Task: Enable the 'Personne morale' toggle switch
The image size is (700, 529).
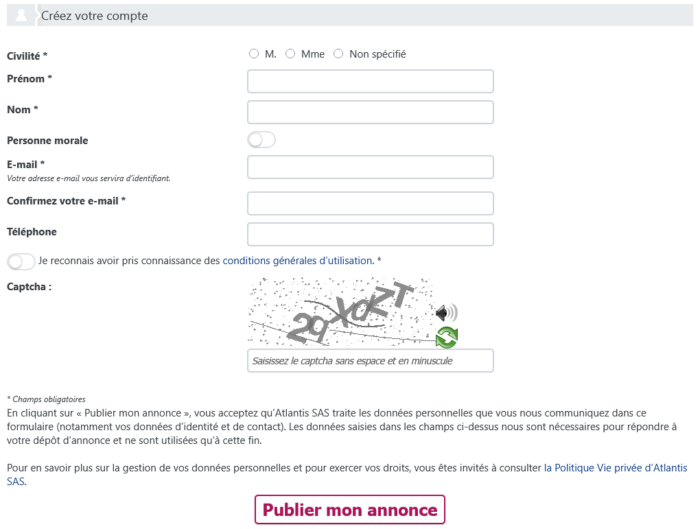Action: [261, 140]
